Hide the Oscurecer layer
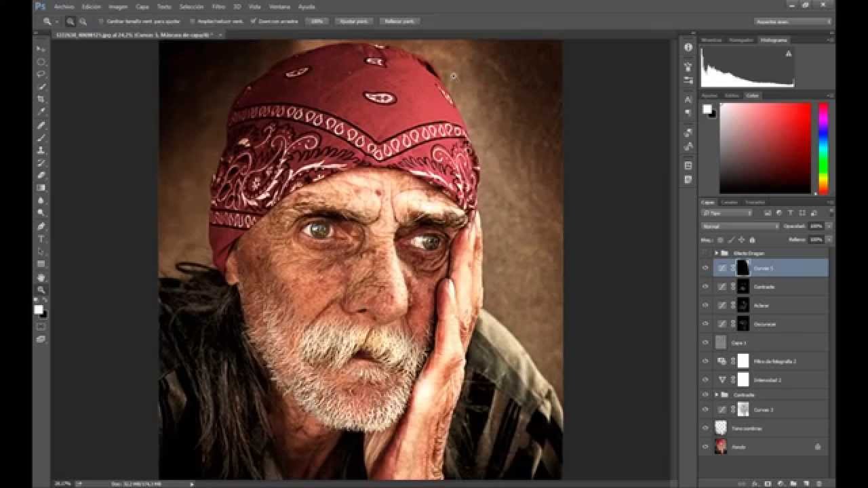Image resolution: width=868 pixels, height=488 pixels. 705,324
